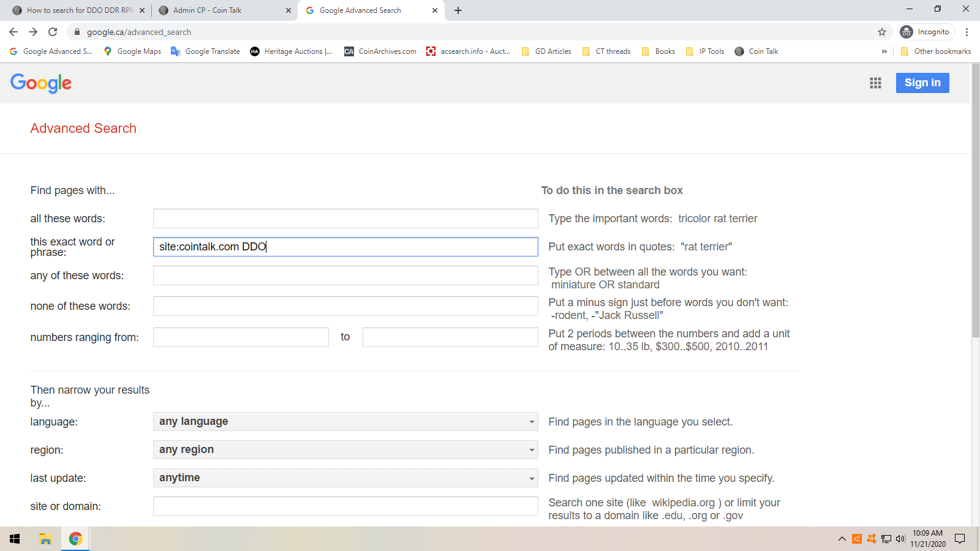Screen dimensions: 980x551
Task: Open the network icon in the tray
Action: click(x=886, y=539)
